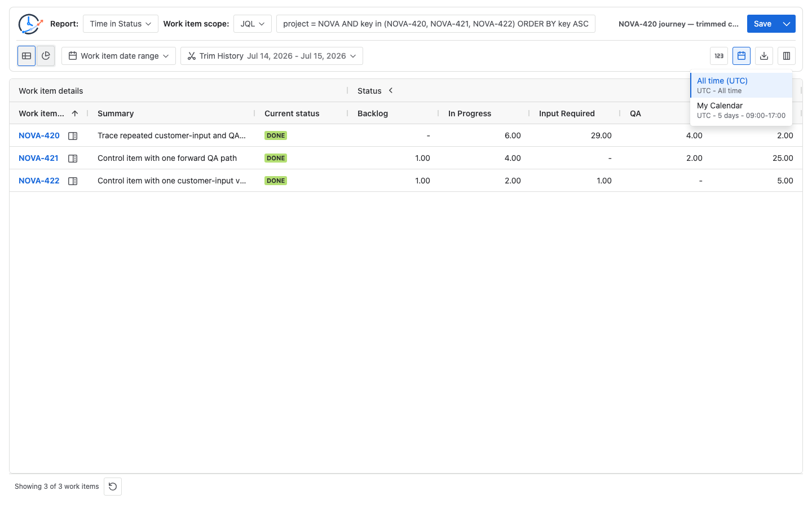Click summary 'Control item with one customer-input v...'
This screenshot has height=508, width=812.
171,181
